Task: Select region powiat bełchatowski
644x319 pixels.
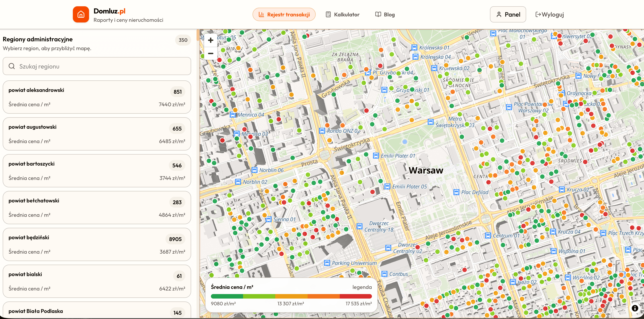Action: click(97, 208)
